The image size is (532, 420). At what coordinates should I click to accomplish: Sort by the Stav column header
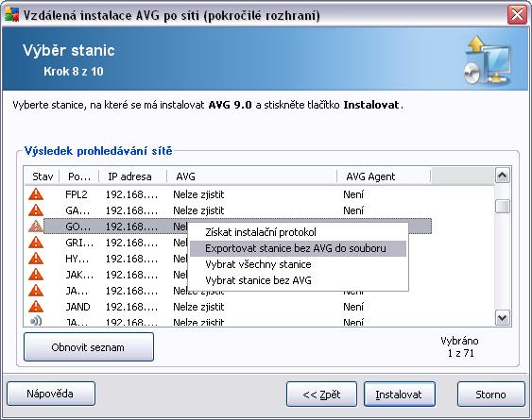pyautogui.click(x=43, y=176)
